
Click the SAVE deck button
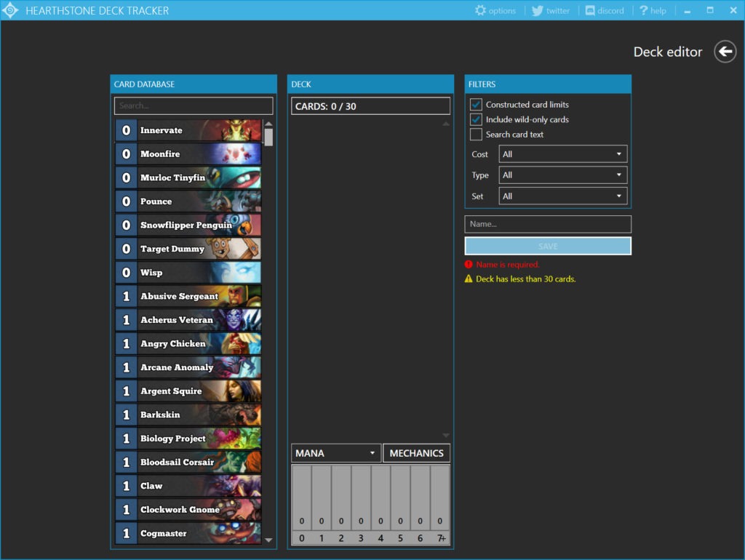point(548,246)
